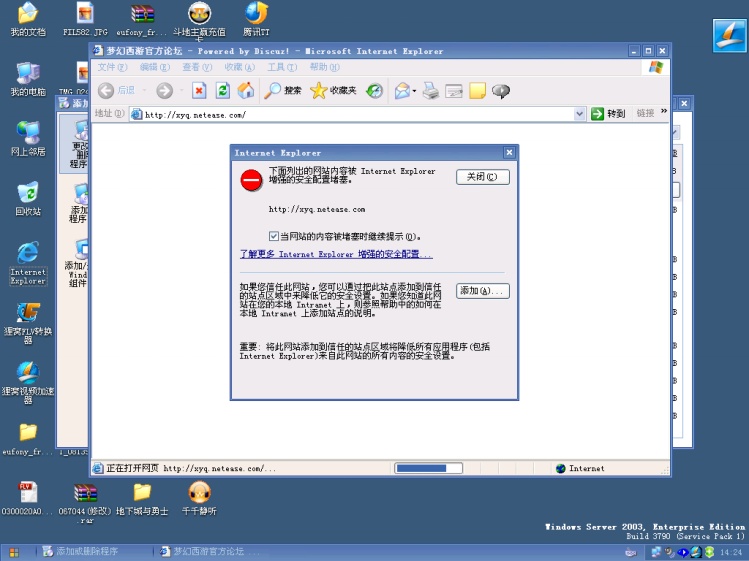The image size is (749, 561).
Task: Open the Enhanced Security Configuration learn-more link
Action: pos(335,255)
